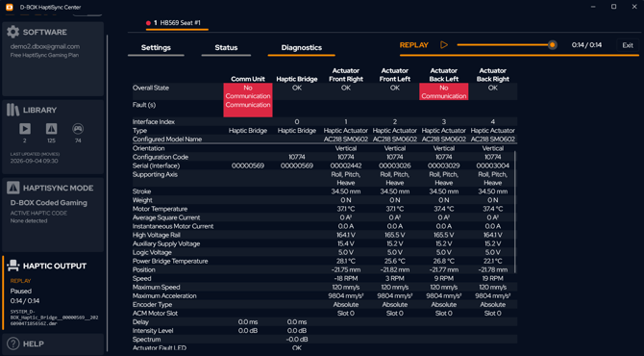
Task: Click serial value 00003004
Action: click(x=492, y=165)
